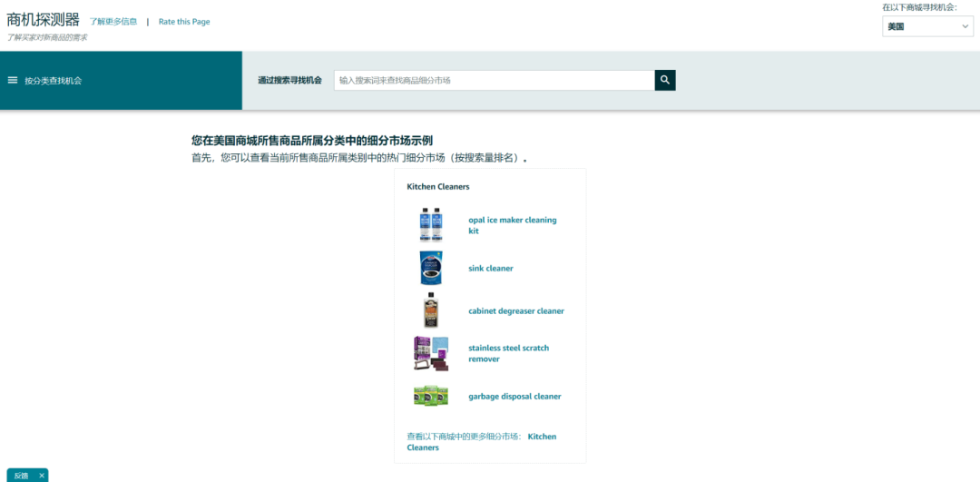980x482 pixels.
Task: Click the sink cleaner product image
Action: (x=430, y=268)
